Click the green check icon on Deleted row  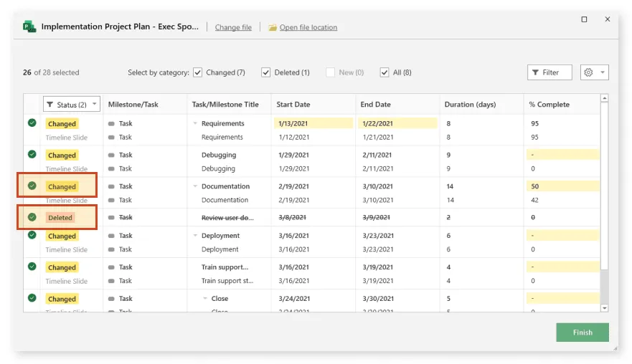(32, 217)
